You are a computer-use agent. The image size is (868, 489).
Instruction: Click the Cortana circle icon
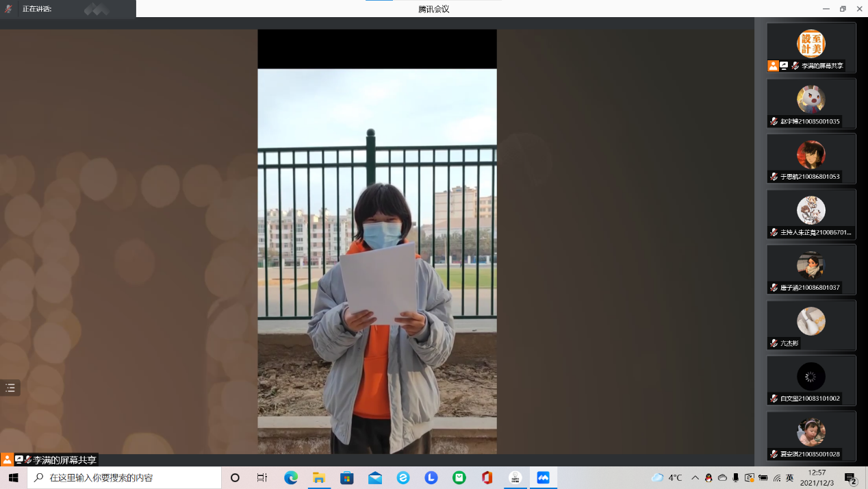click(x=235, y=477)
